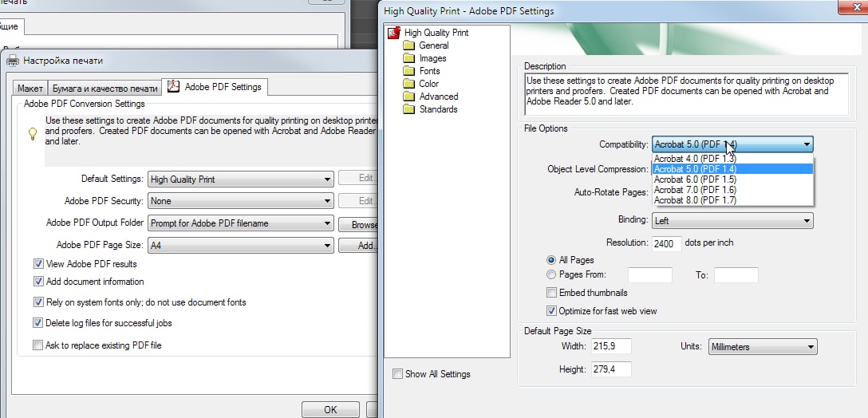The height and width of the screenshot is (418, 868).
Task: Choose Acrobat 5.0 (PDF 1.4) option
Action: [x=732, y=169]
